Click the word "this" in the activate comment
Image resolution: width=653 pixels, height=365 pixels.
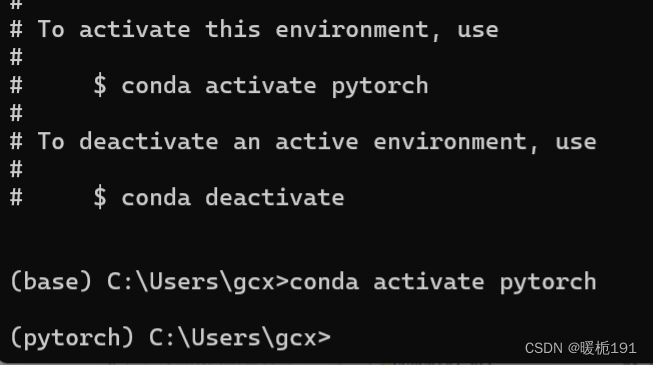(233, 30)
